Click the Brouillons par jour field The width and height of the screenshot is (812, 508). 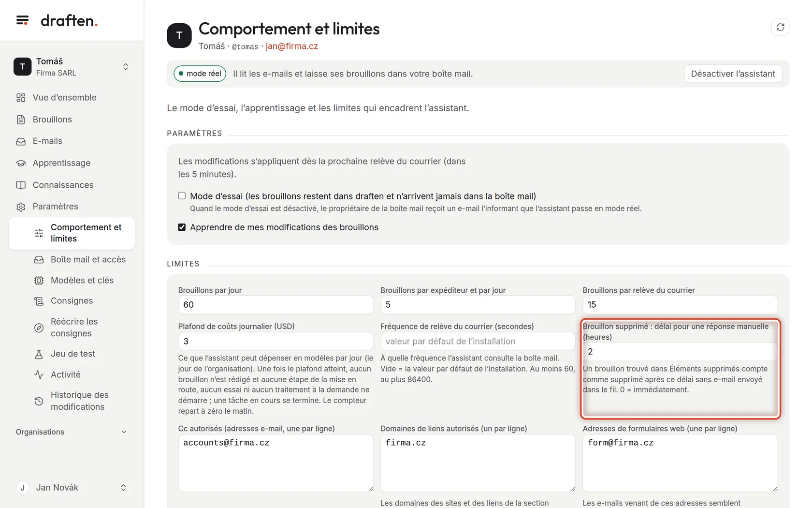pos(275,305)
